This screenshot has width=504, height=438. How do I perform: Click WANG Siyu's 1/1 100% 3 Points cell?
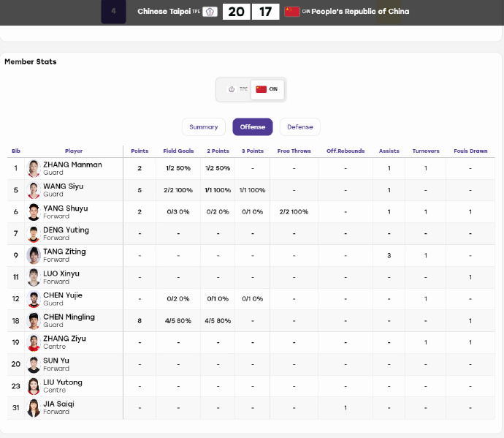253,190
